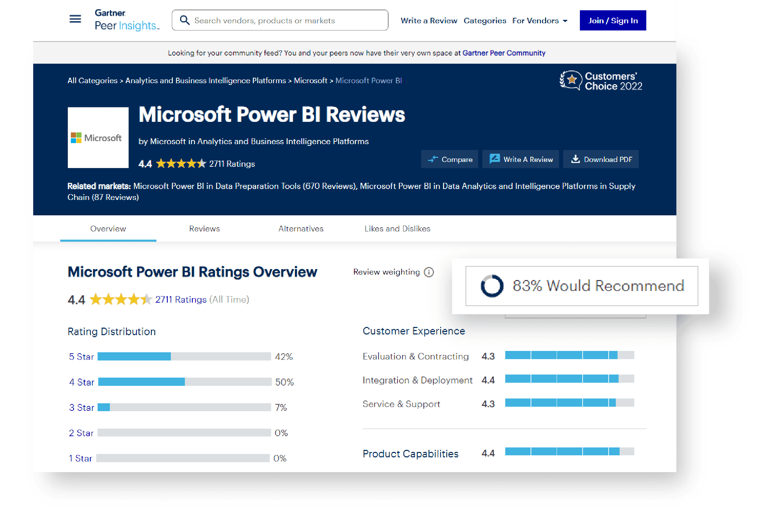
Task: Click the 5 Star distribution bar
Action: click(x=184, y=356)
